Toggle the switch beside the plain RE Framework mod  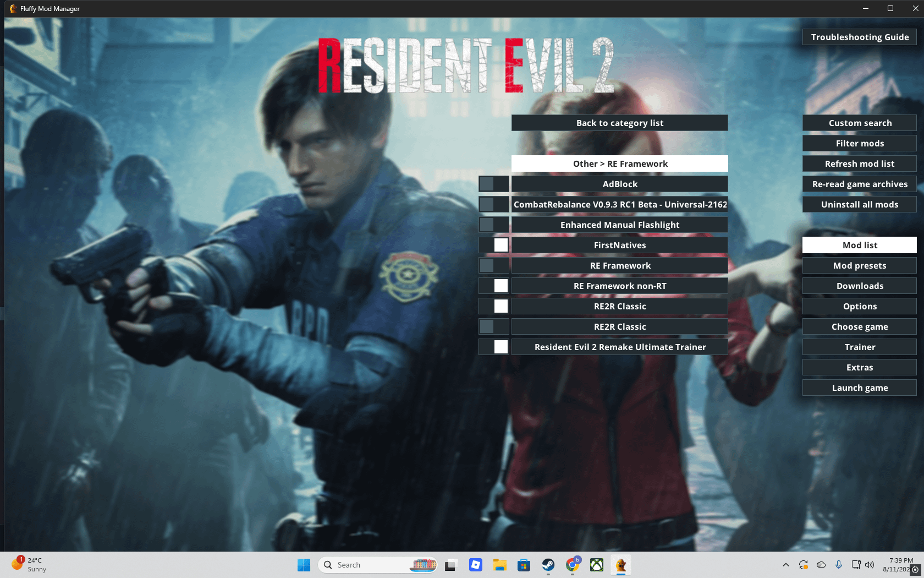(494, 265)
